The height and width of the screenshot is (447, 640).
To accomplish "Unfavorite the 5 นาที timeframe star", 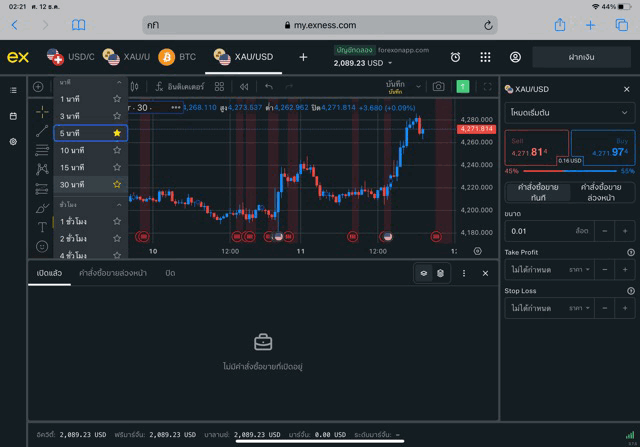I will click(x=117, y=133).
